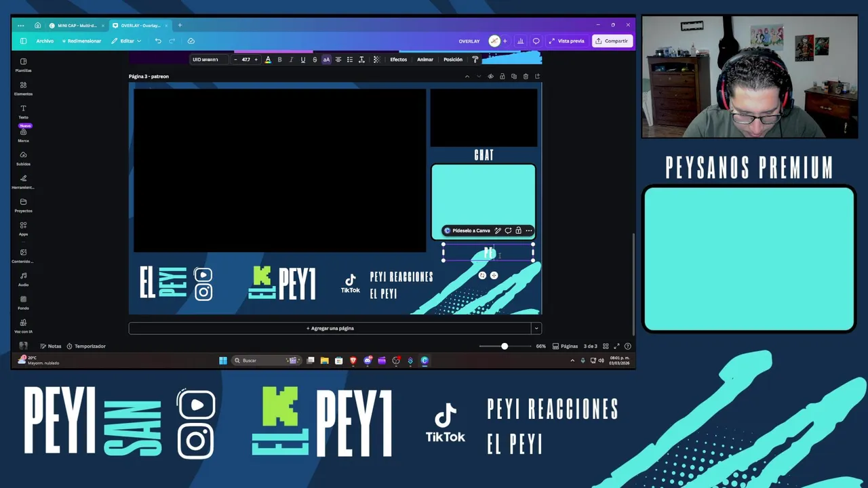Select the Texto tool in sidebar
The height and width of the screenshot is (488, 868).
23,111
